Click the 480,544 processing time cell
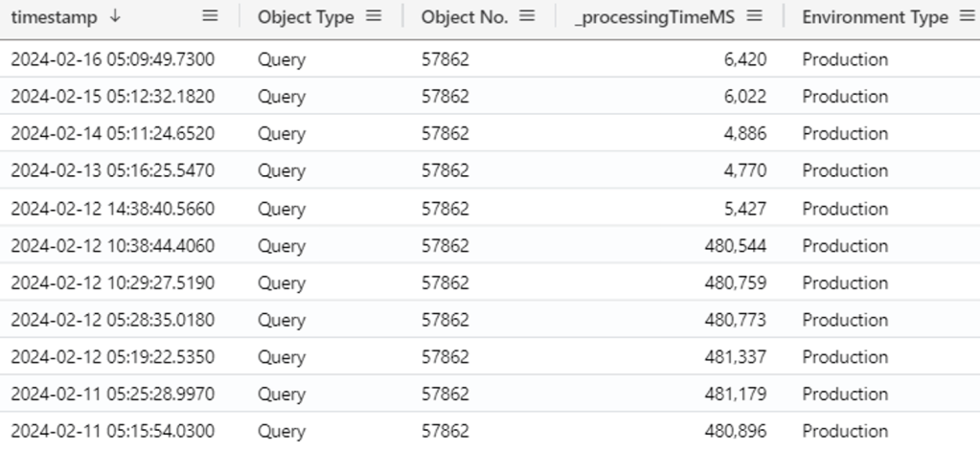 click(737, 246)
